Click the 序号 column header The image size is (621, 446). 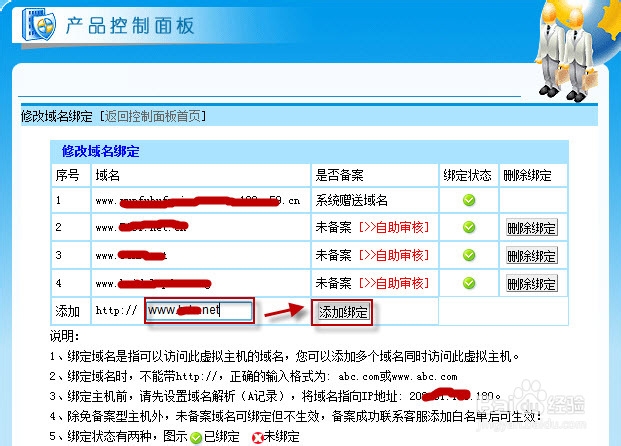coord(67,175)
